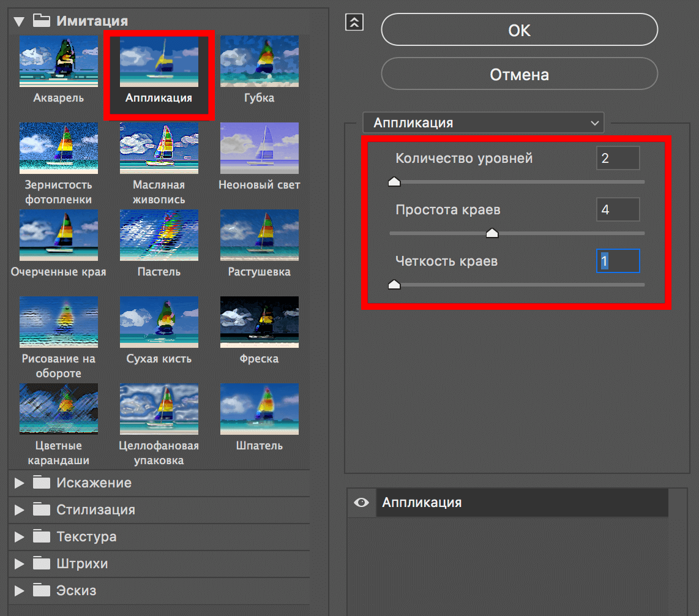Select the Аппликация row in effects list
This screenshot has height=616, width=699.
[521, 503]
